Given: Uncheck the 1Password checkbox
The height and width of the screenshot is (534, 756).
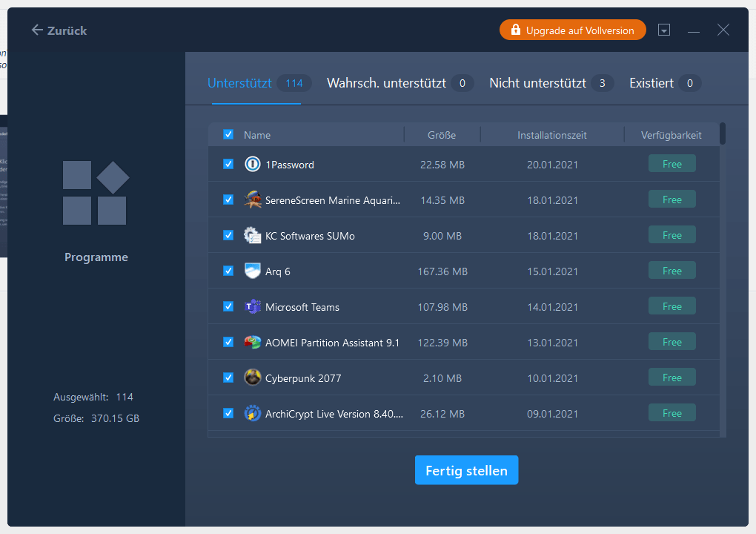Looking at the screenshot, I should [x=228, y=164].
